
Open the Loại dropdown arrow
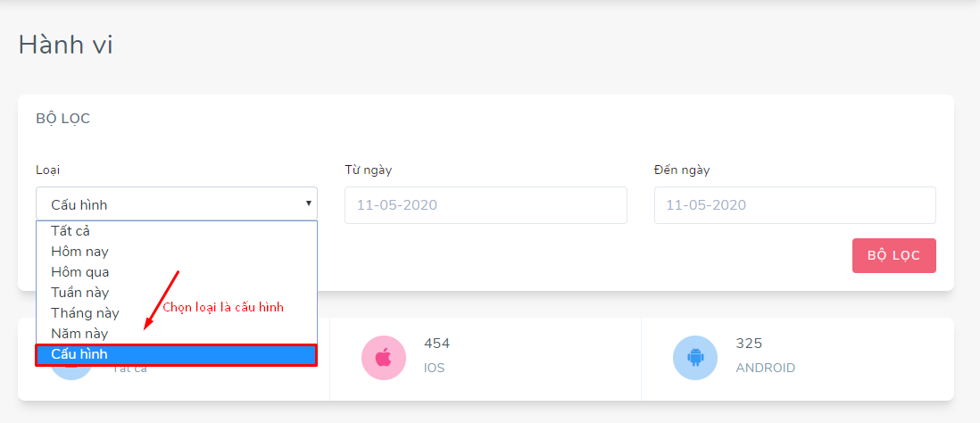point(308,203)
